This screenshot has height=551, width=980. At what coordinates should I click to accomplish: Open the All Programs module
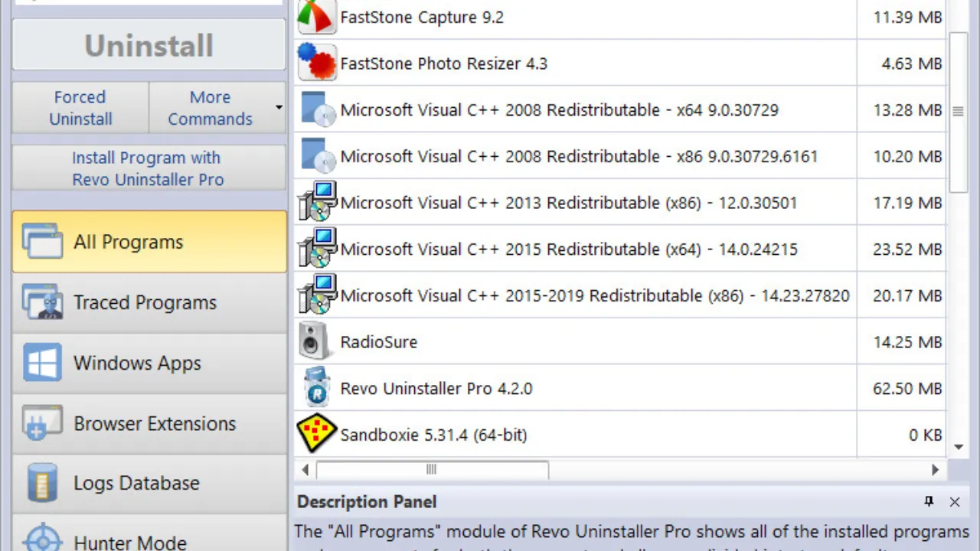point(149,242)
